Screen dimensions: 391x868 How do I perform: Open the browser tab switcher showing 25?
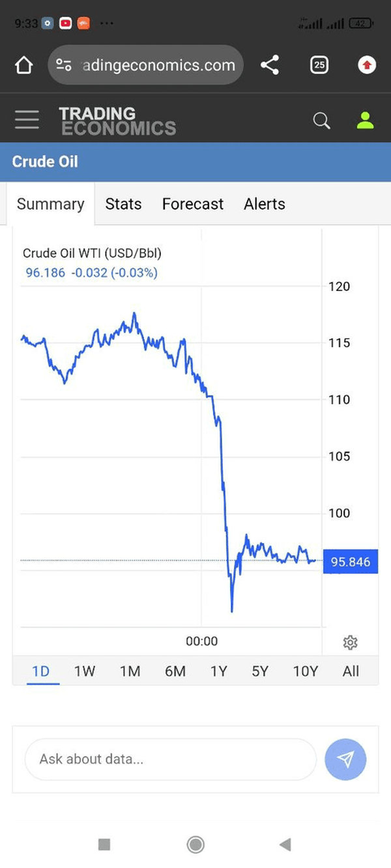point(319,65)
